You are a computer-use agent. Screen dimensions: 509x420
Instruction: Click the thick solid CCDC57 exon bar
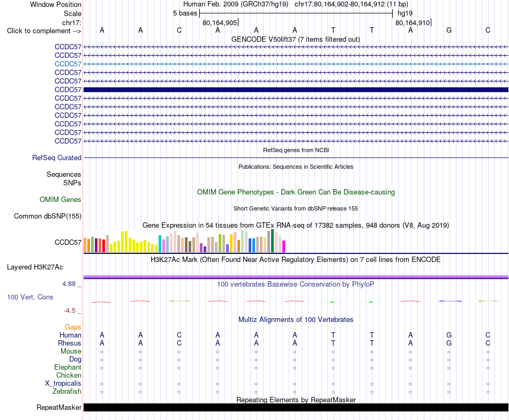(296, 89)
